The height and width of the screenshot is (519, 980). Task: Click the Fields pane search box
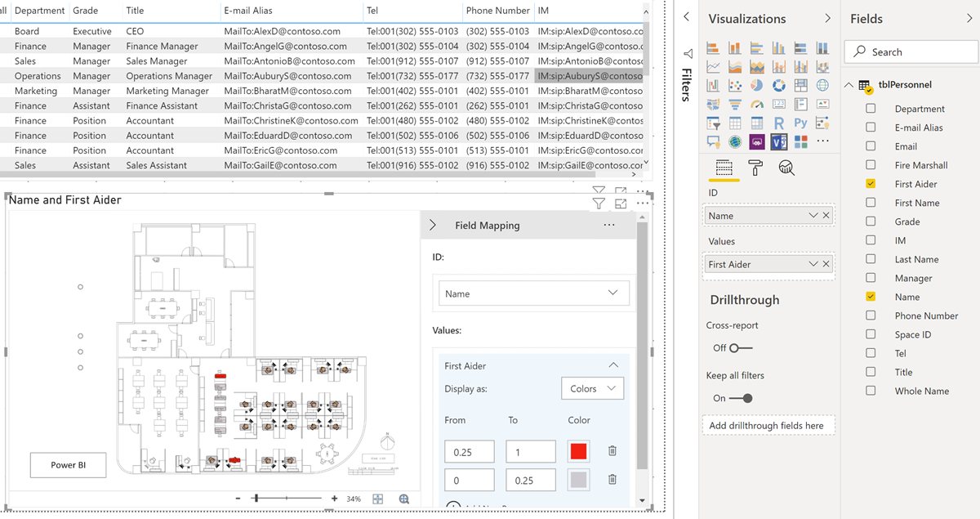pyautogui.click(x=911, y=51)
